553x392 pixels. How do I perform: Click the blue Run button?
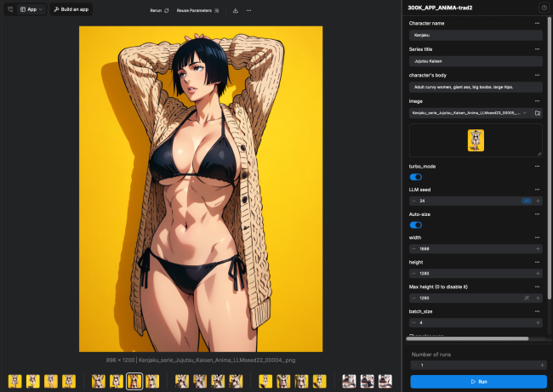(479, 382)
